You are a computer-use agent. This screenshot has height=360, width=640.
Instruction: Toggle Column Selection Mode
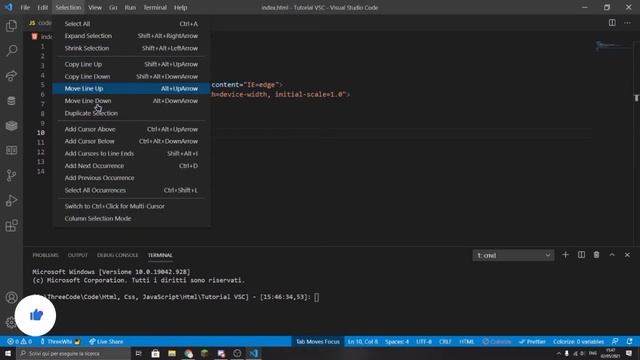[x=131, y=218]
